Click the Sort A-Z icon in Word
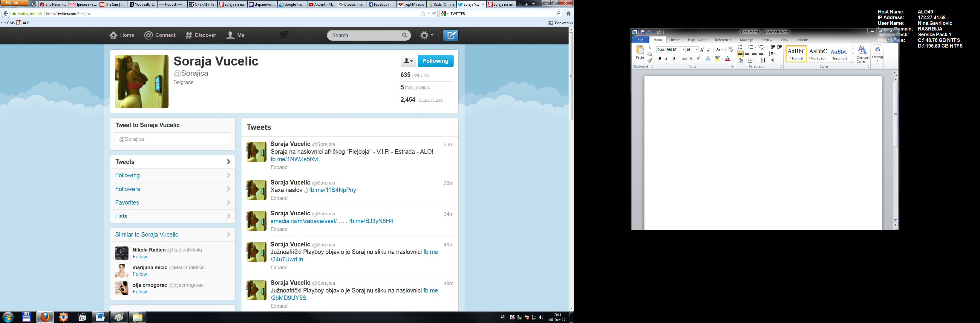Screen dimensions: 980x323 click(x=763, y=60)
